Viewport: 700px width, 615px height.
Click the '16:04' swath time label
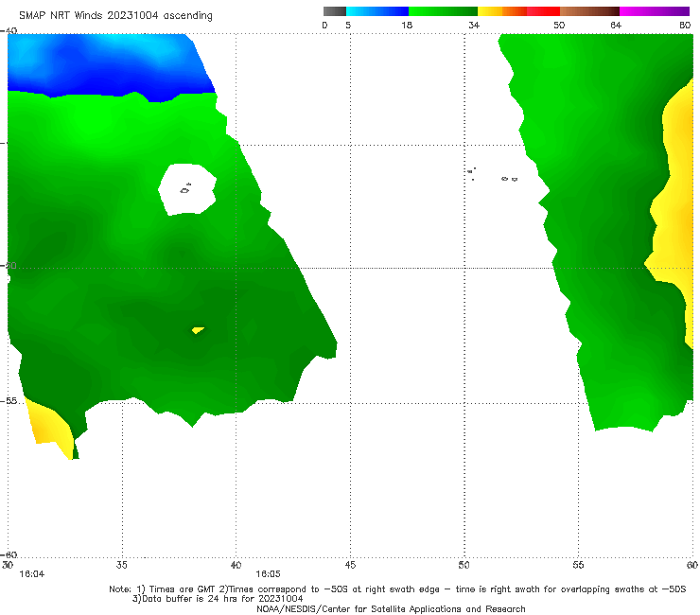pyautogui.click(x=32, y=574)
